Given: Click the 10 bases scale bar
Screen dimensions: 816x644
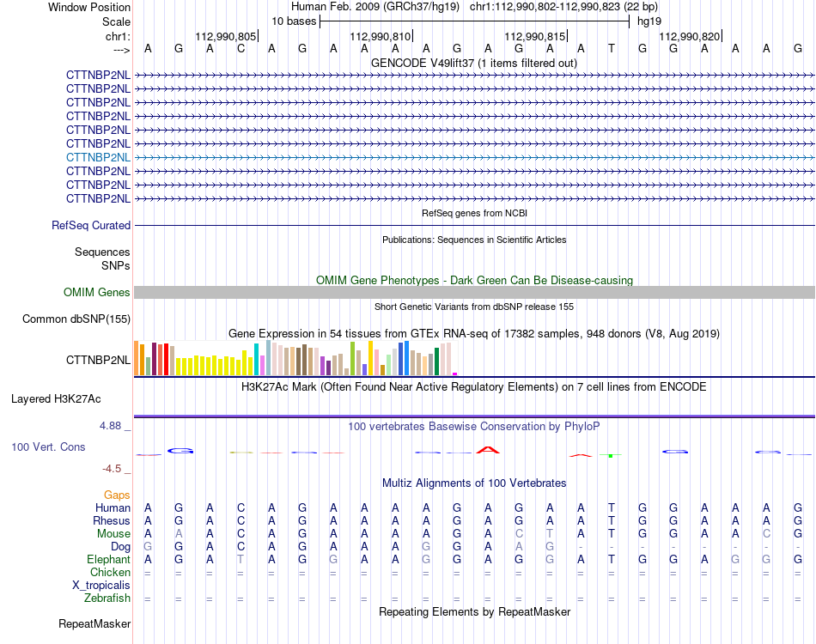Looking at the screenshot, I should click(x=475, y=21).
